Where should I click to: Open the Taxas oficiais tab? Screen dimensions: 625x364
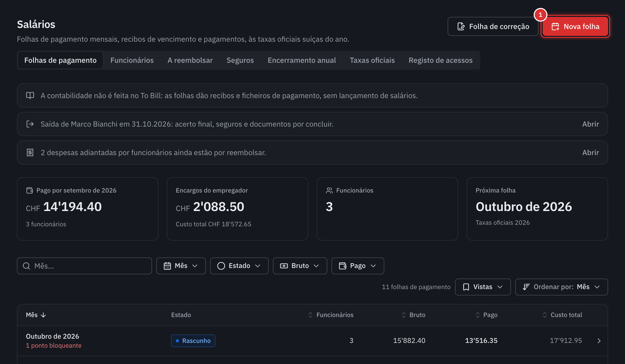(372, 60)
